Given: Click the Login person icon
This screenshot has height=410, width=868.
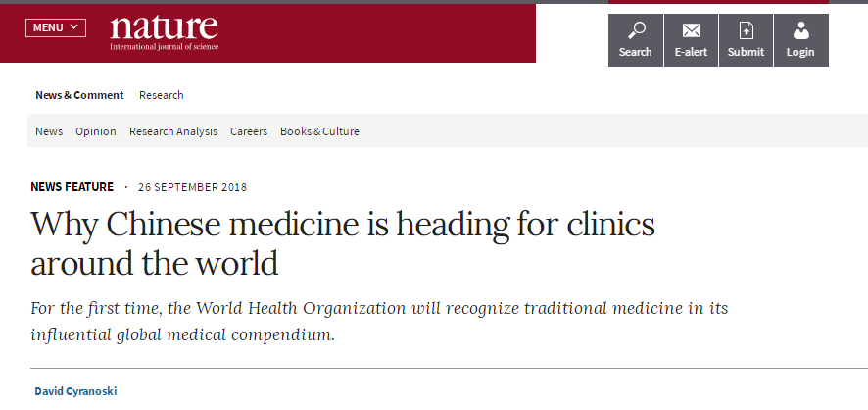Looking at the screenshot, I should click(x=800, y=30).
